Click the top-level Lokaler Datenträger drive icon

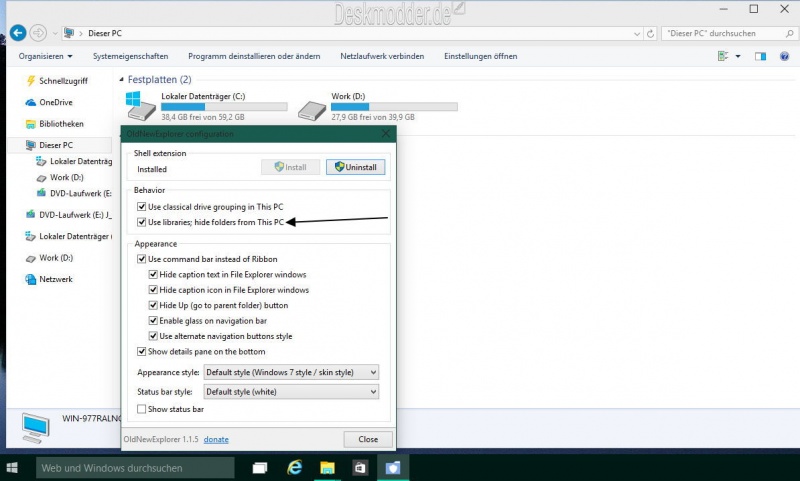pyautogui.click(x=31, y=236)
